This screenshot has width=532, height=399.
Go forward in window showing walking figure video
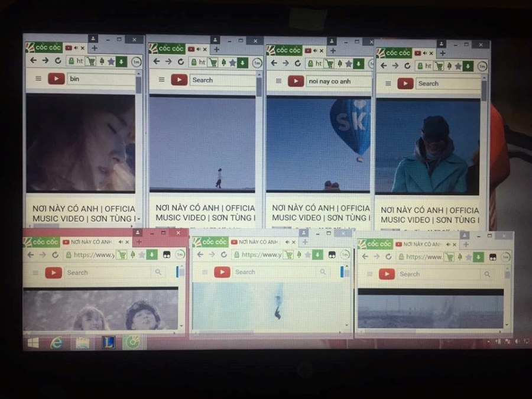(x=168, y=61)
